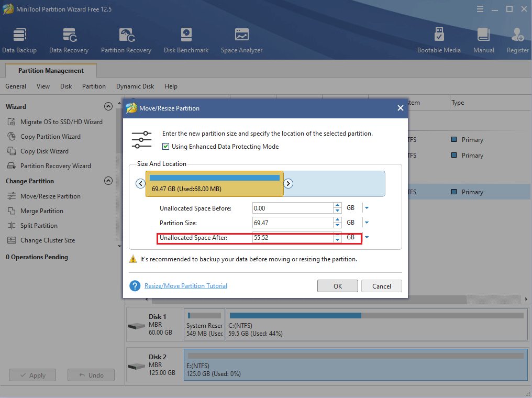
Task: Click Cancel in the dialog
Action: click(x=382, y=286)
